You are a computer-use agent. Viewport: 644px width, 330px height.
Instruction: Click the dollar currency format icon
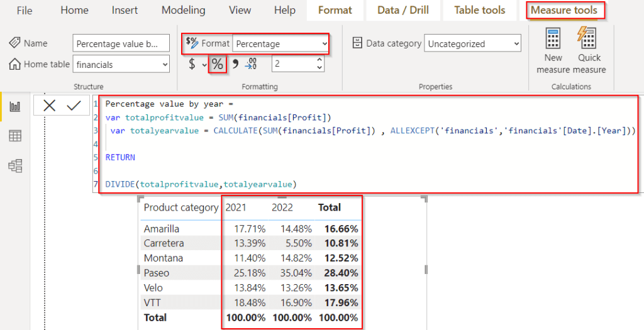point(192,64)
